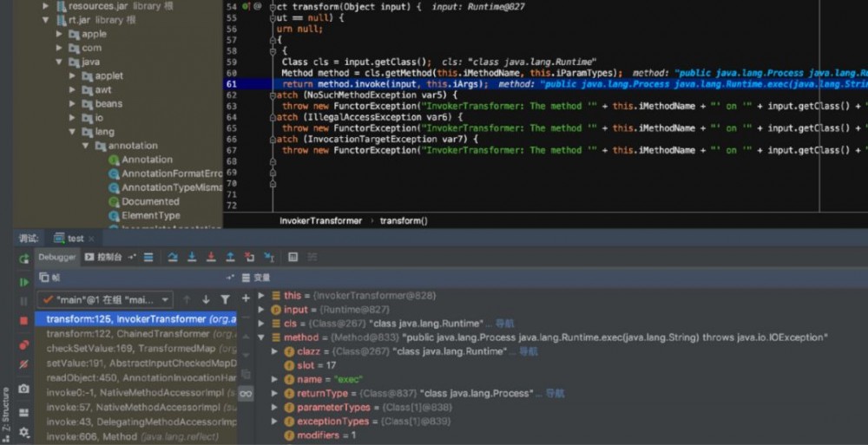Select the test debug session tab
868x445 pixels.
69,239
